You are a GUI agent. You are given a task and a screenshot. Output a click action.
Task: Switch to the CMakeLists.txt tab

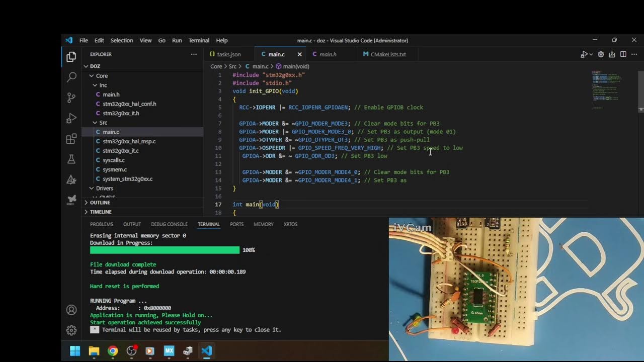tap(388, 54)
